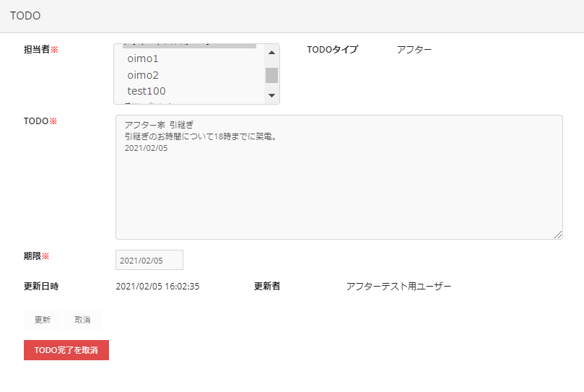Click the 更新 button
584x392 pixels.
click(x=42, y=320)
